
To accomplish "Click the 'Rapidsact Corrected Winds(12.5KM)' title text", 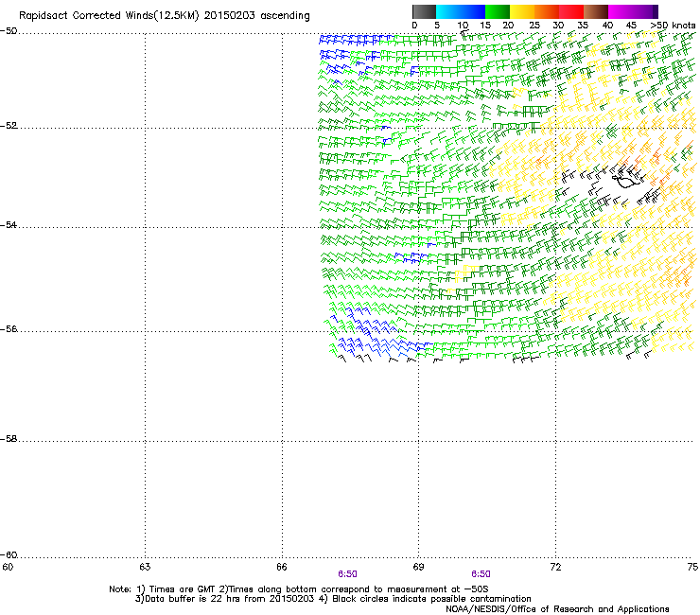I will [109, 16].
